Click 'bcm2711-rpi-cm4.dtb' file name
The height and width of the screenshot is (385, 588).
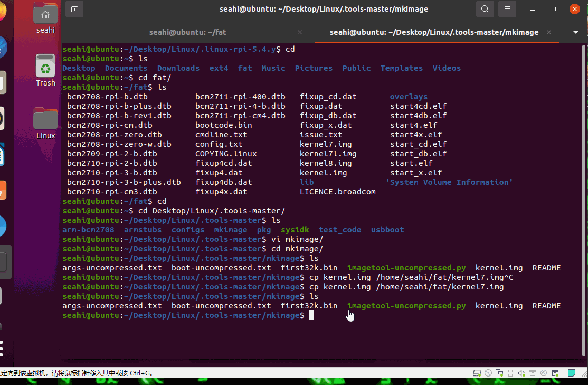point(240,116)
